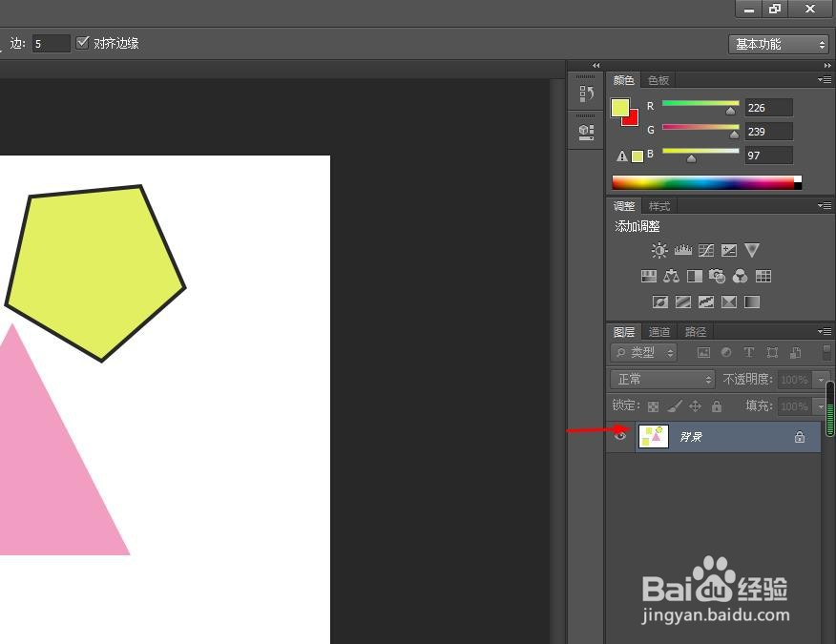Click the G value field 239
Image resolution: width=836 pixels, height=644 pixels.
pyautogui.click(x=769, y=132)
